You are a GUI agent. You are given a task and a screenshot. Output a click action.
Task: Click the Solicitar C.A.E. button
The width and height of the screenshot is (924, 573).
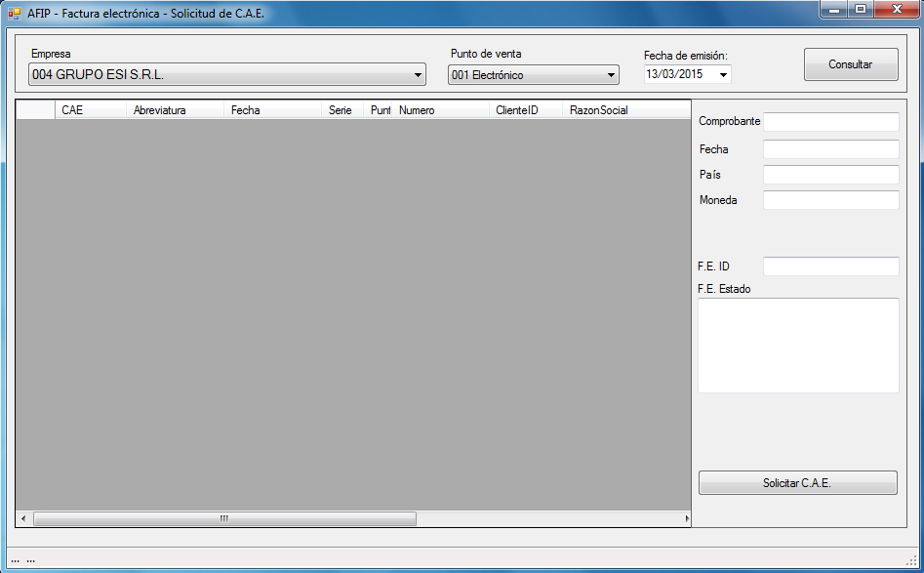point(797,483)
